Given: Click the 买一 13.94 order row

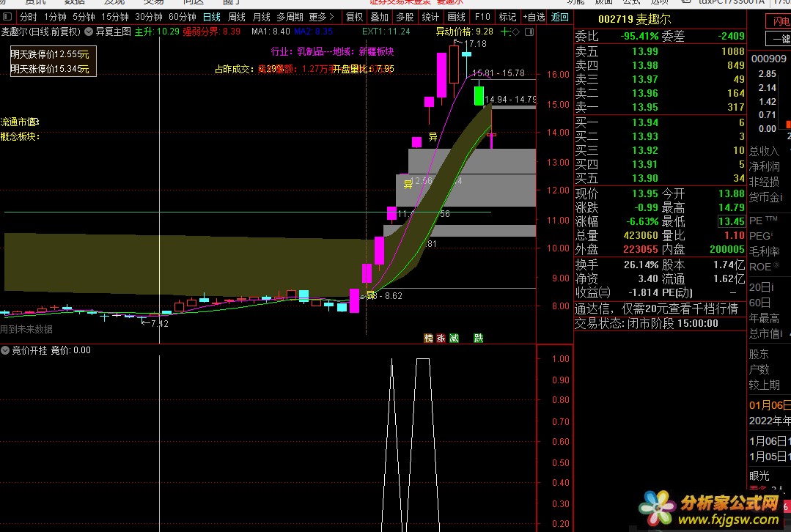Looking at the screenshot, I should click(660, 122).
